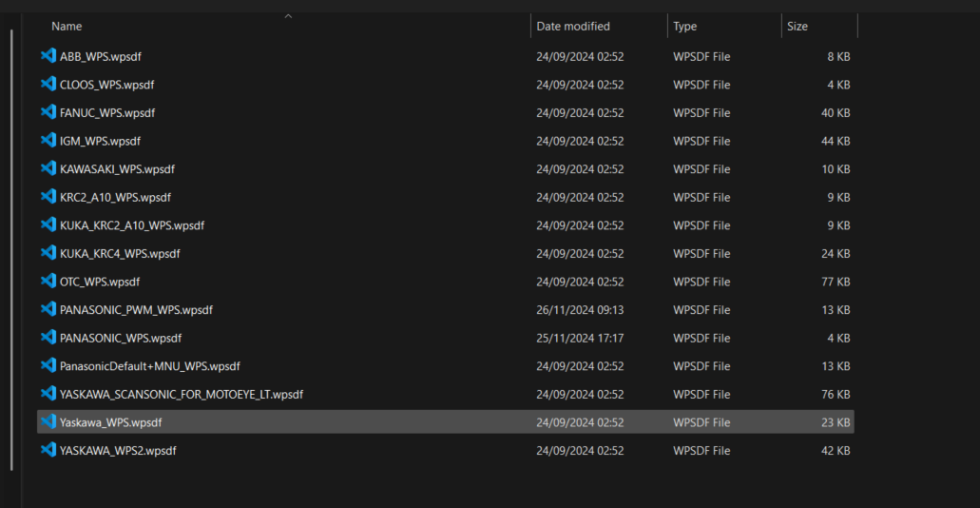Sort files by the Name column header
This screenshot has width=980, height=508.
point(67,27)
